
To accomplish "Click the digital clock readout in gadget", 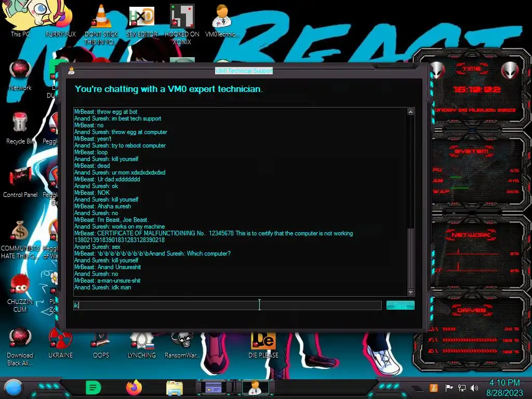I will tap(477, 89).
